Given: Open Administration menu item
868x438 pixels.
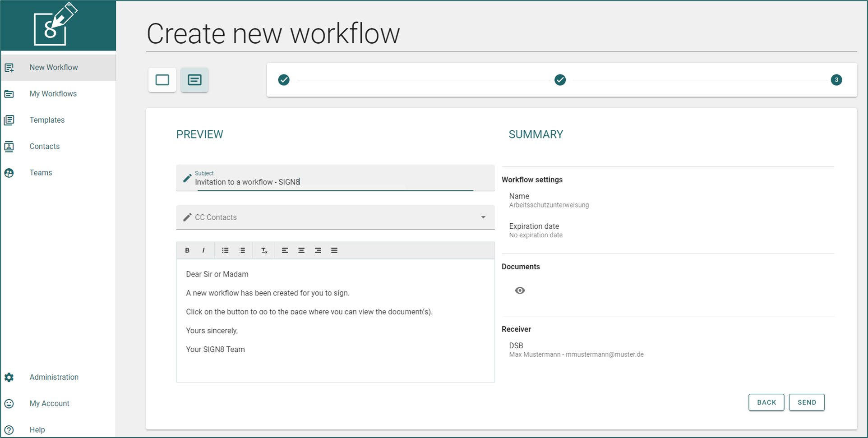Looking at the screenshot, I should 58,377.
